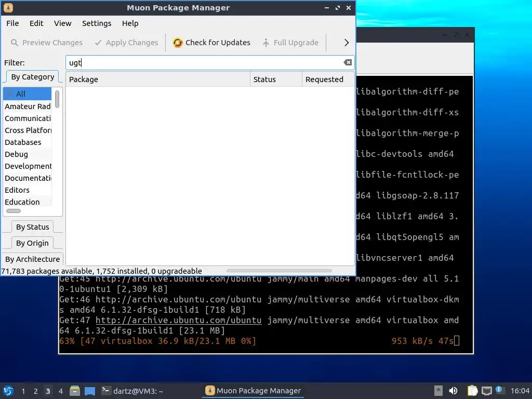
Task: Click the network status tray icon
Action: coord(486,391)
